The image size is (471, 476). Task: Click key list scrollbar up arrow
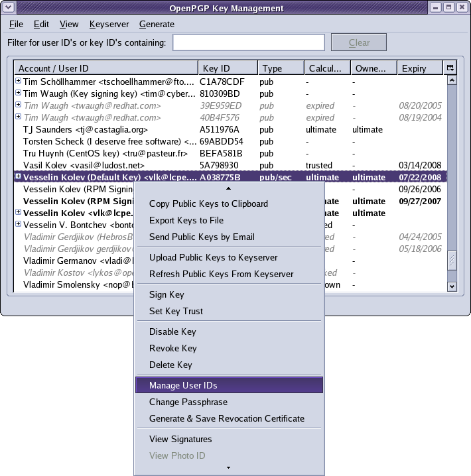click(452, 80)
